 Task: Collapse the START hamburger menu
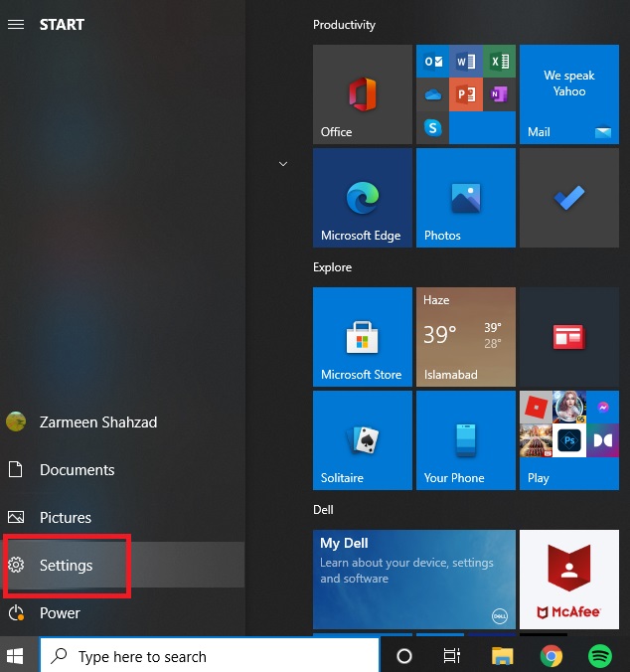pyautogui.click(x=16, y=25)
